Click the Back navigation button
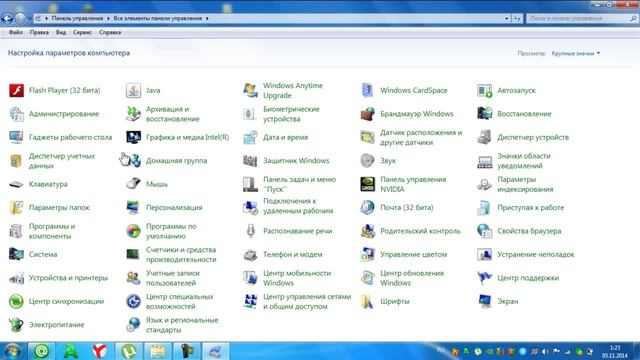 pos(7,18)
